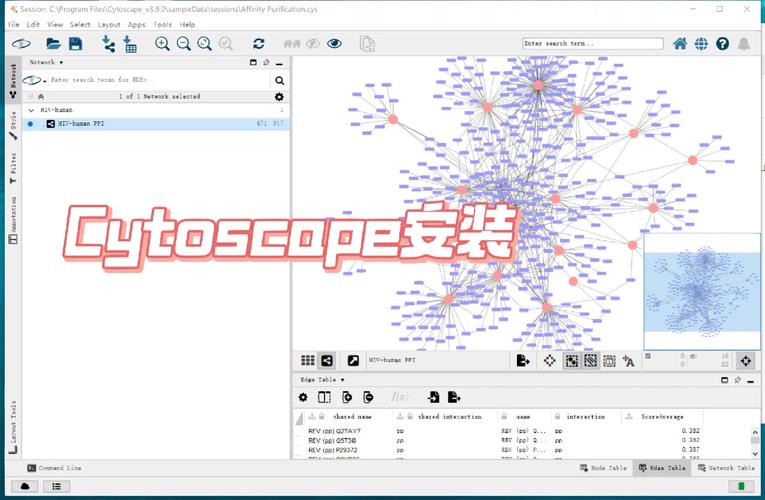The image size is (765, 500).
Task: Open the task history list button
Action: (57, 486)
